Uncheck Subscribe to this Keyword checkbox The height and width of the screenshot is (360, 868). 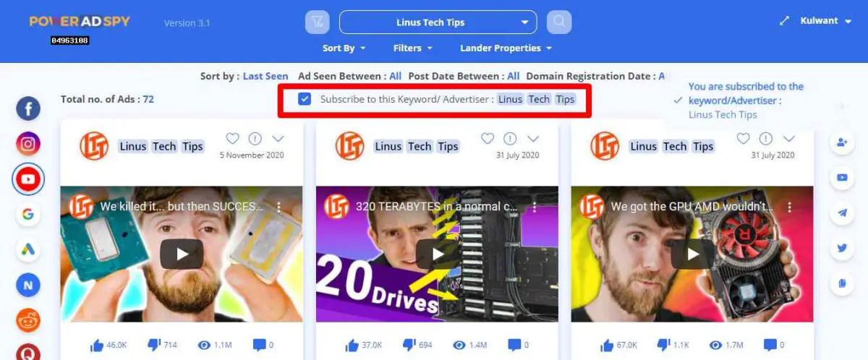tap(305, 99)
